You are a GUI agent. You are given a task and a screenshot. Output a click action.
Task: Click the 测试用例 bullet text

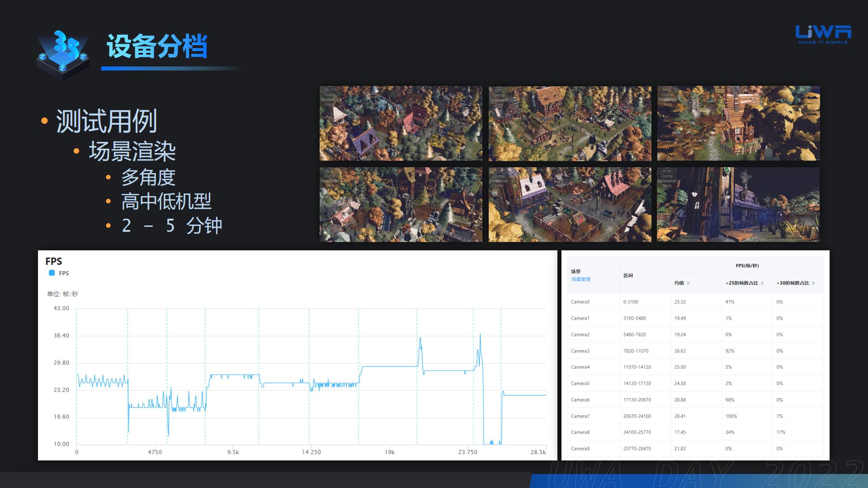[x=106, y=121]
